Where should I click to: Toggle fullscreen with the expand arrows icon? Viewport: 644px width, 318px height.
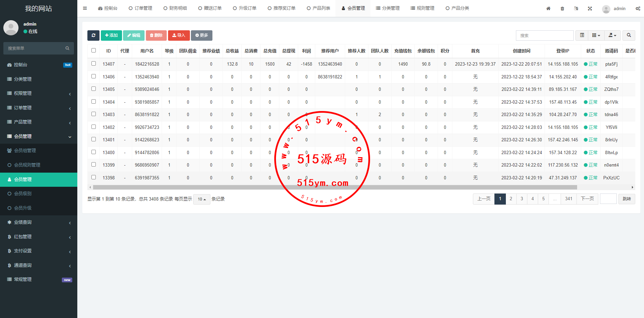590,8
